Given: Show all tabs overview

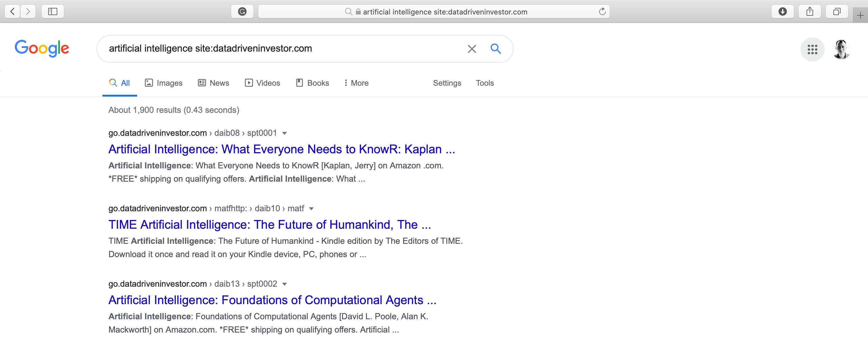Looking at the screenshot, I should tap(837, 12).
